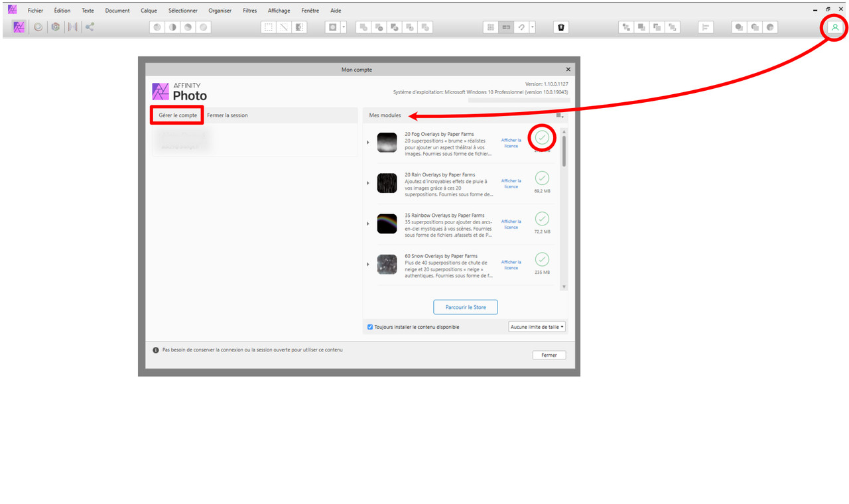Click the Insert at top of layer icon
Screen dimensions: 849x504
click(x=754, y=27)
